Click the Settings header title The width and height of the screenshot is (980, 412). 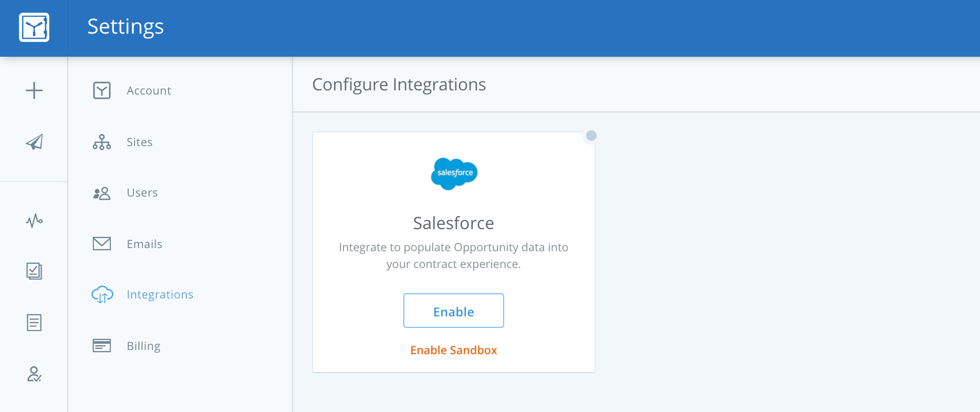point(126,27)
